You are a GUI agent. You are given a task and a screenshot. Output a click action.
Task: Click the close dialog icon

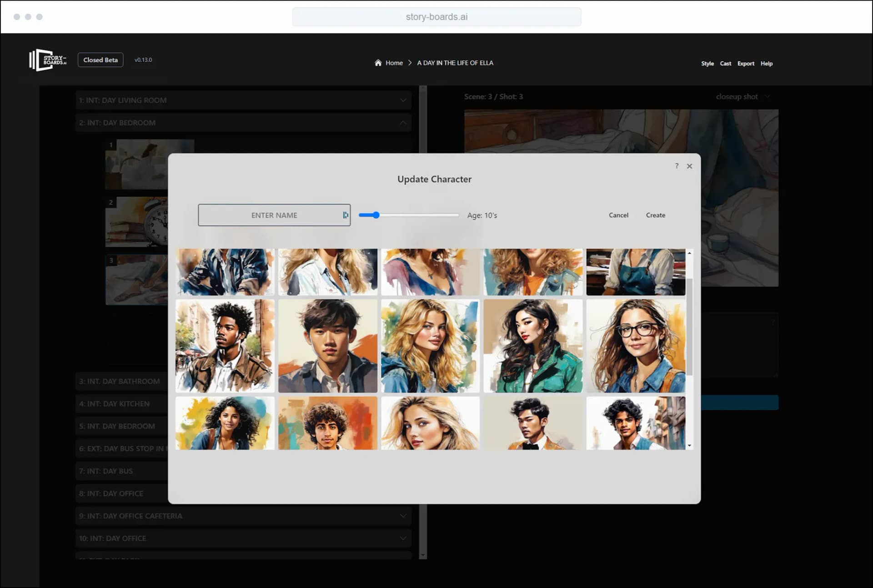point(689,166)
